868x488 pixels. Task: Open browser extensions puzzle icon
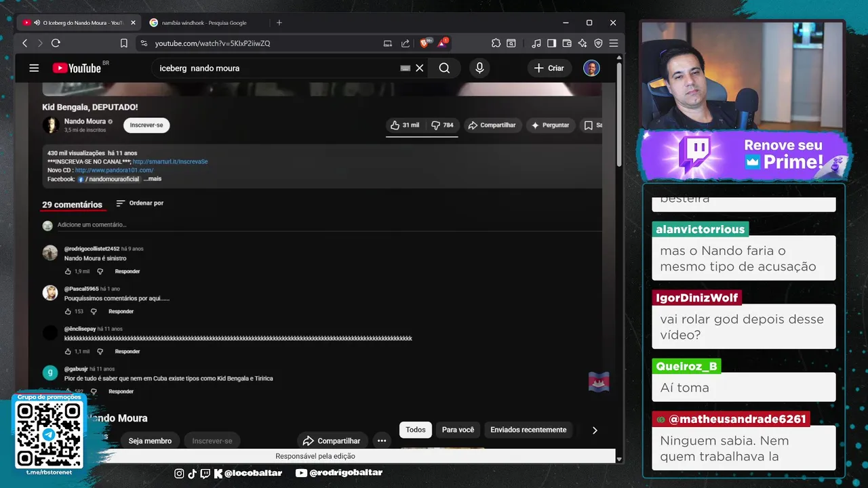496,43
